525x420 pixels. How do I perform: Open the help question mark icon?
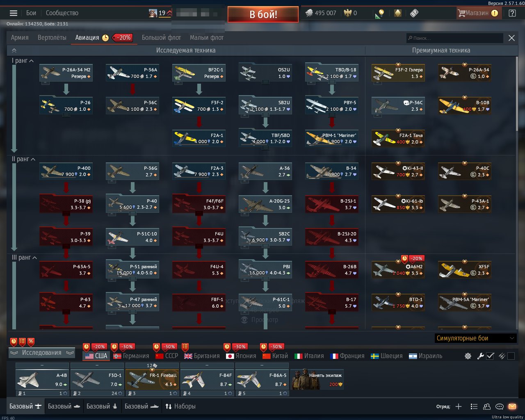(x=512, y=13)
